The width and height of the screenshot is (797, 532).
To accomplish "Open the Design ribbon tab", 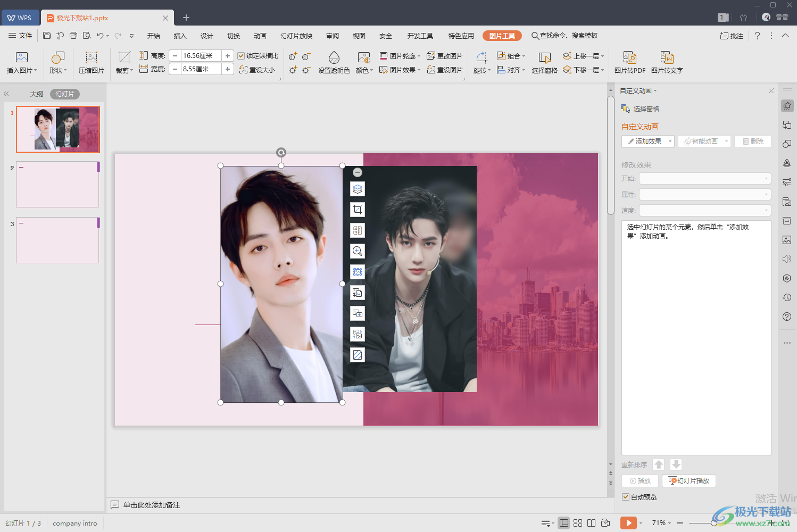I will click(207, 36).
